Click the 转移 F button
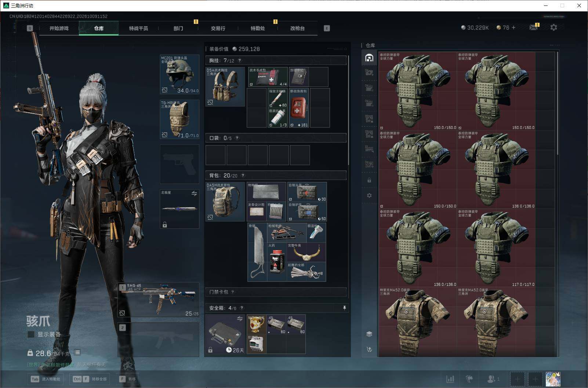 (x=128, y=379)
